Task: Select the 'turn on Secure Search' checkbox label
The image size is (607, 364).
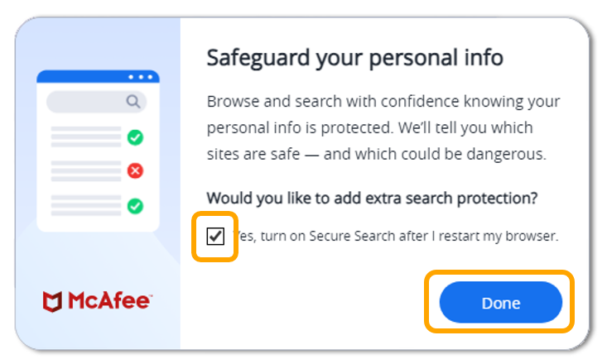Action: [x=397, y=237]
